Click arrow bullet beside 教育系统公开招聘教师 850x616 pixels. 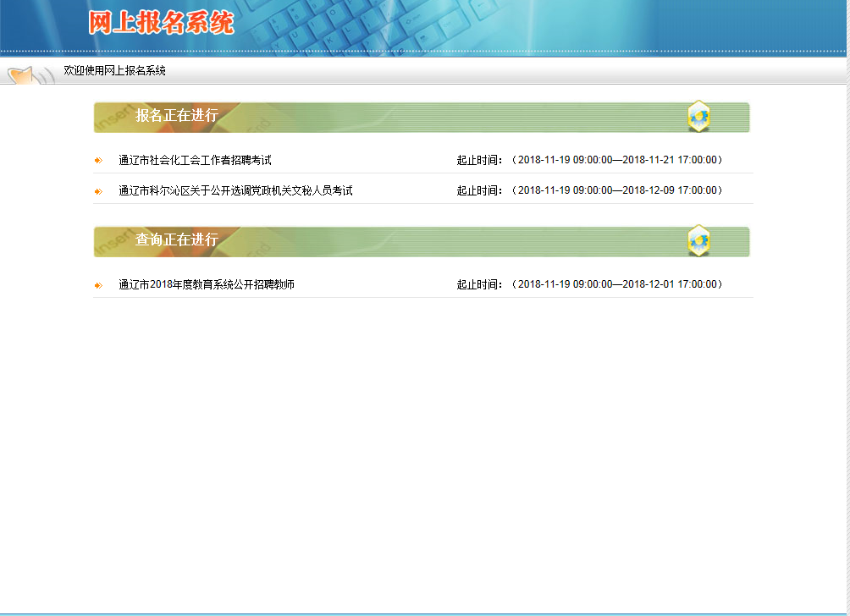[98, 285]
